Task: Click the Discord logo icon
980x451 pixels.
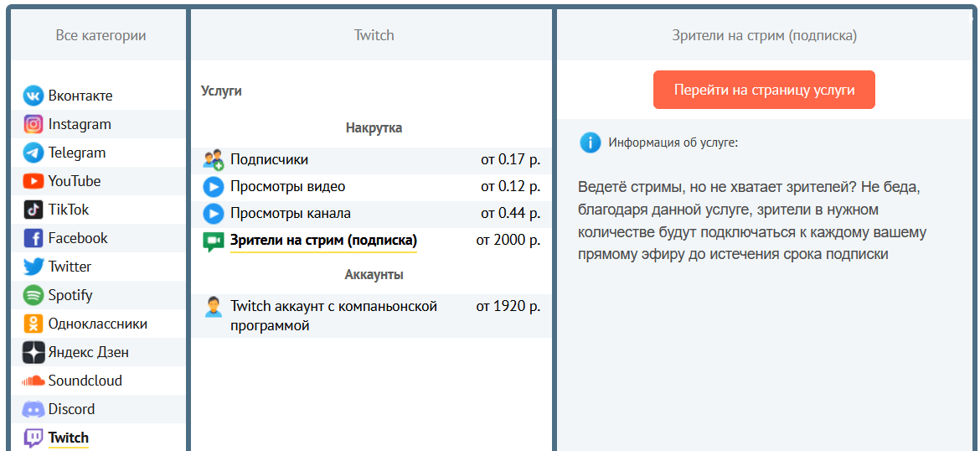Action: 34,410
